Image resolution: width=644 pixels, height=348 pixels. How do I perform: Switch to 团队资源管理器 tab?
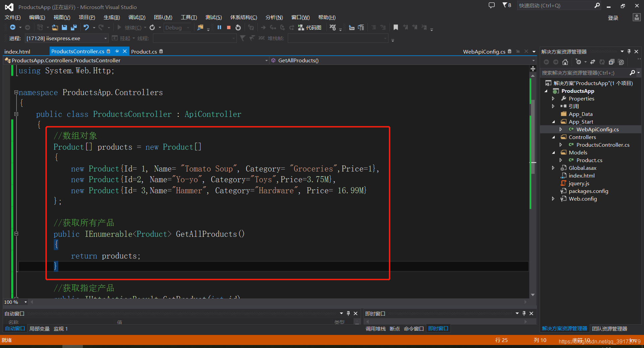click(x=609, y=329)
